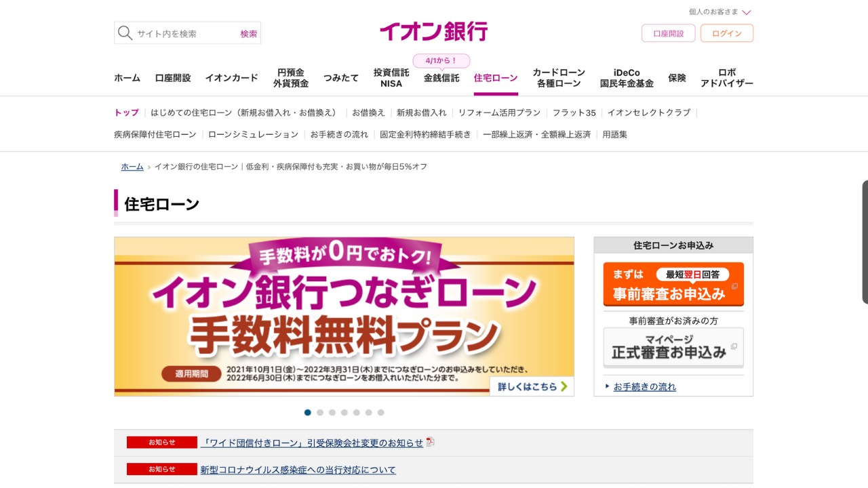Open 口座開設 in main navigation

point(173,78)
